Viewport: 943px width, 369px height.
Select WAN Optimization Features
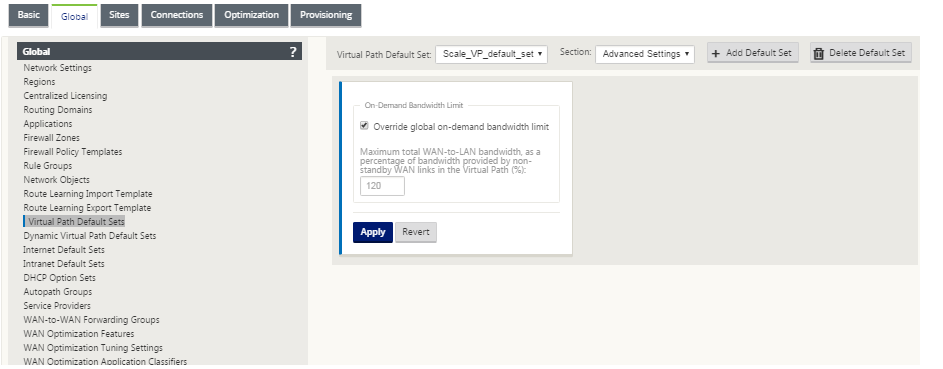79,334
